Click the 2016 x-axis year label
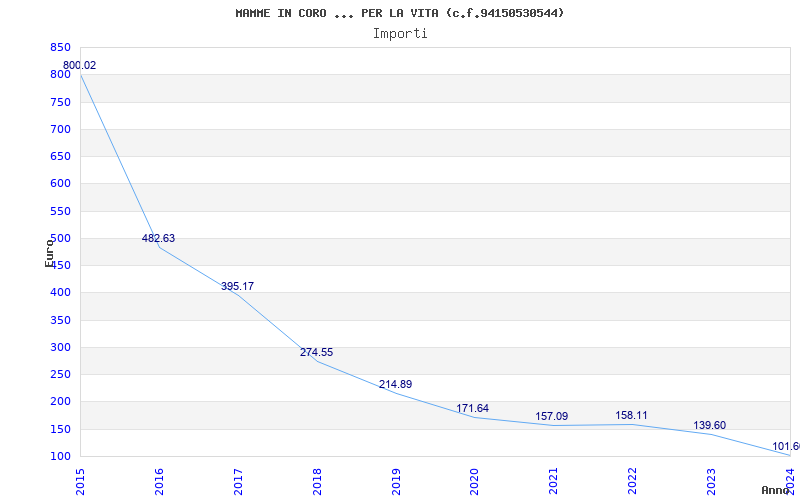This screenshot has height=500, width=800. tap(159, 481)
